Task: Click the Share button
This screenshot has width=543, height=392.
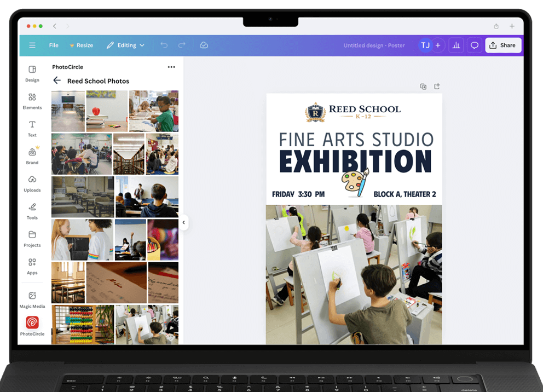Action: (x=503, y=45)
